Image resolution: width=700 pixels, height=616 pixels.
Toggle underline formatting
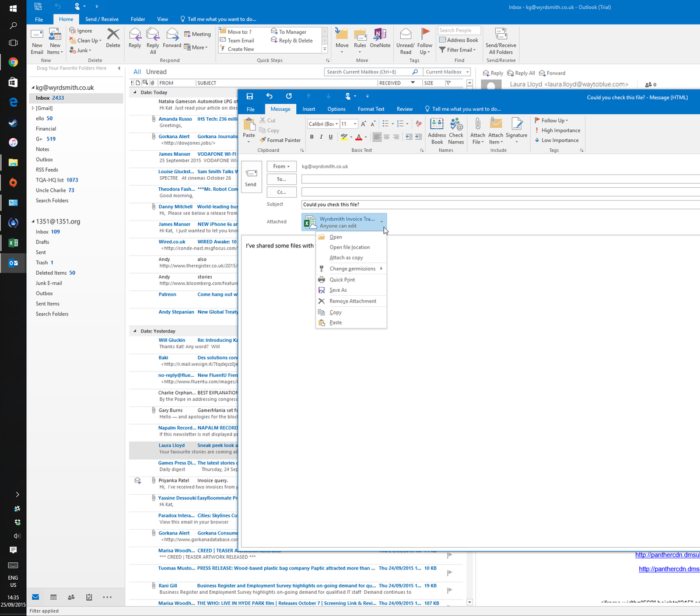tap(329, 136)
